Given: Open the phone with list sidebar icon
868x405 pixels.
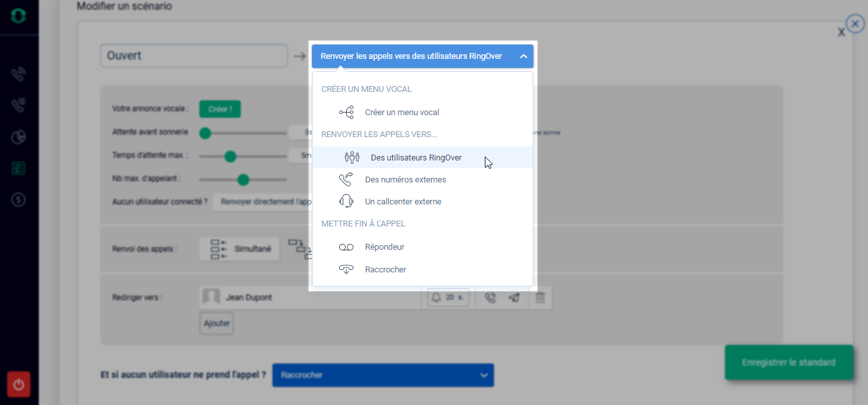Looking at the screenshot, I should [19, 105].
